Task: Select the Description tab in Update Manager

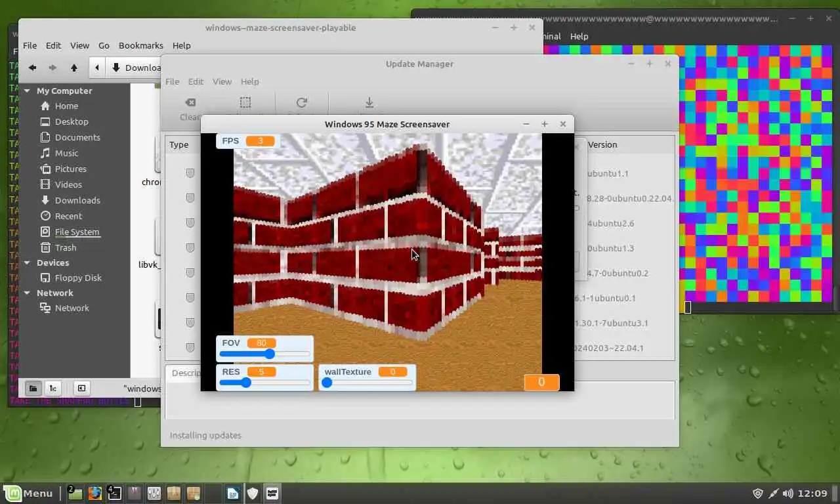Action: (186, 373)
